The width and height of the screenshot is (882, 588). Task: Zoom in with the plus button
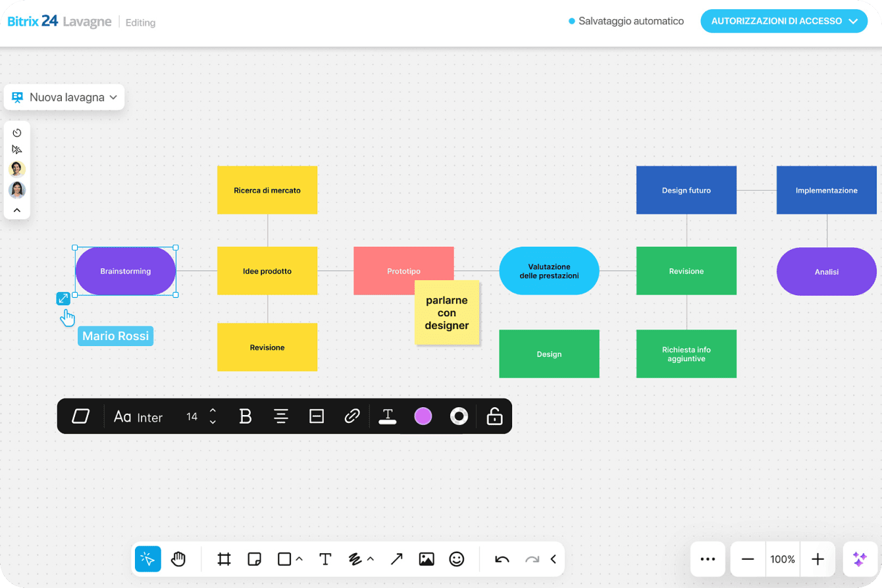(817, 559)
